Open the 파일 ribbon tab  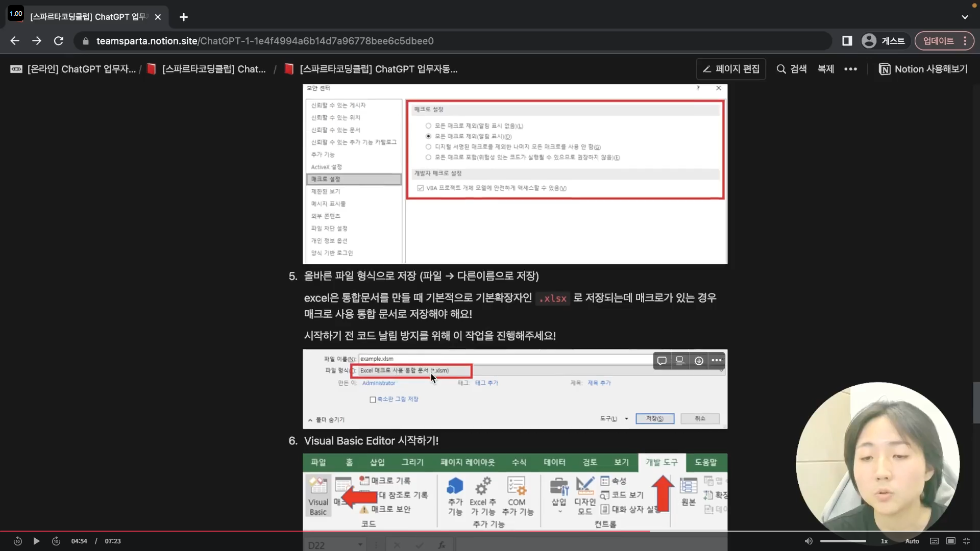(x=318, y=462)
